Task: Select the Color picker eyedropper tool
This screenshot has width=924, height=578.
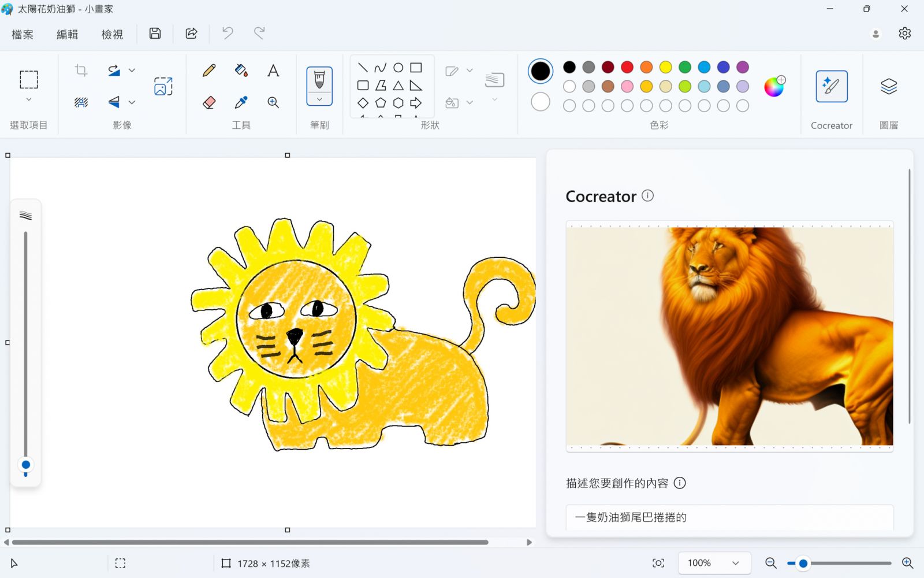Action: click(241, 102)
